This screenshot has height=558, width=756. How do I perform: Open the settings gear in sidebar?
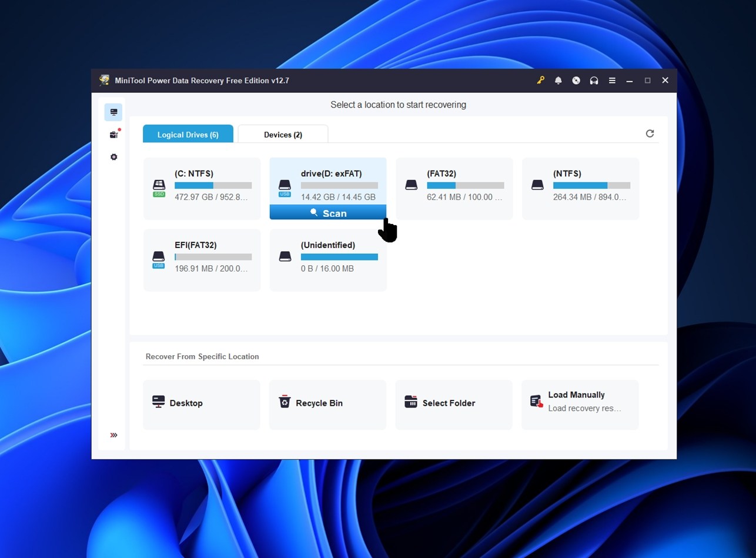click(x=113, y=157)
